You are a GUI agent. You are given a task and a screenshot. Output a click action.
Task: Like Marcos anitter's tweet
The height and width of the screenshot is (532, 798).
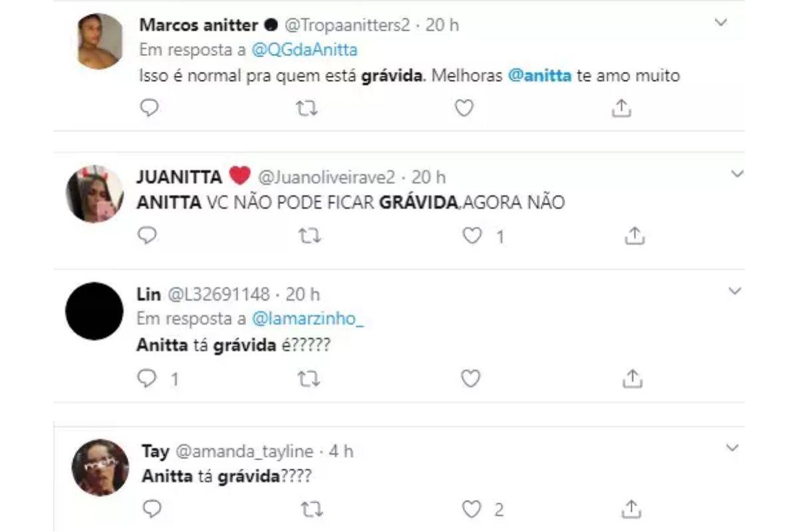[464, 108]
